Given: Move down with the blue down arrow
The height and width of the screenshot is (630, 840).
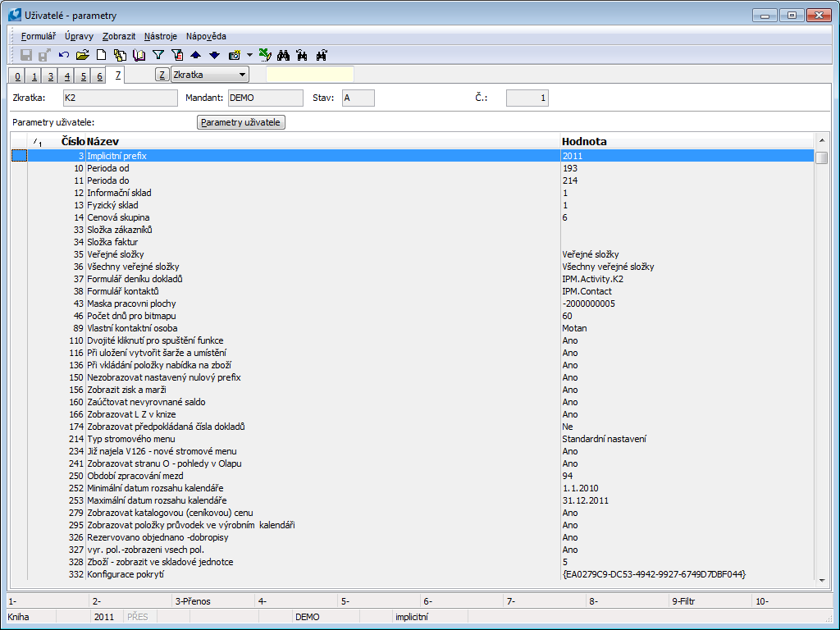Looking at the screenshot, I should point(214,55).
